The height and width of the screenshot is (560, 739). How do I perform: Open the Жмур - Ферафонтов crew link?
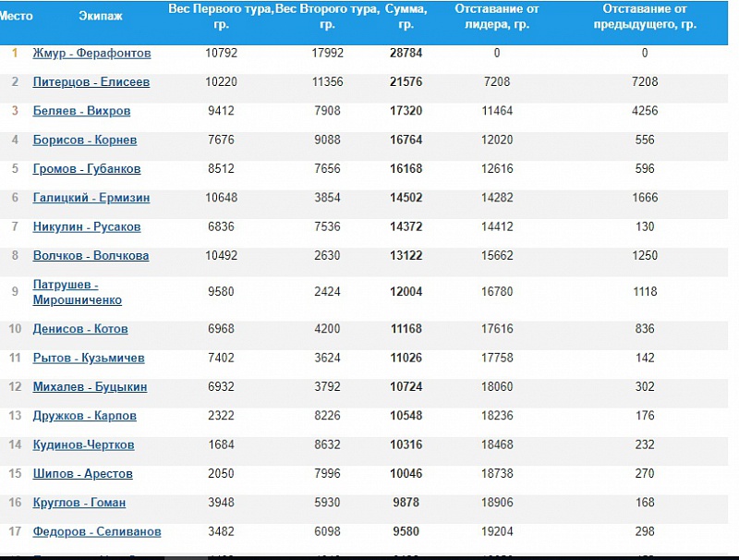coord(91,54)
